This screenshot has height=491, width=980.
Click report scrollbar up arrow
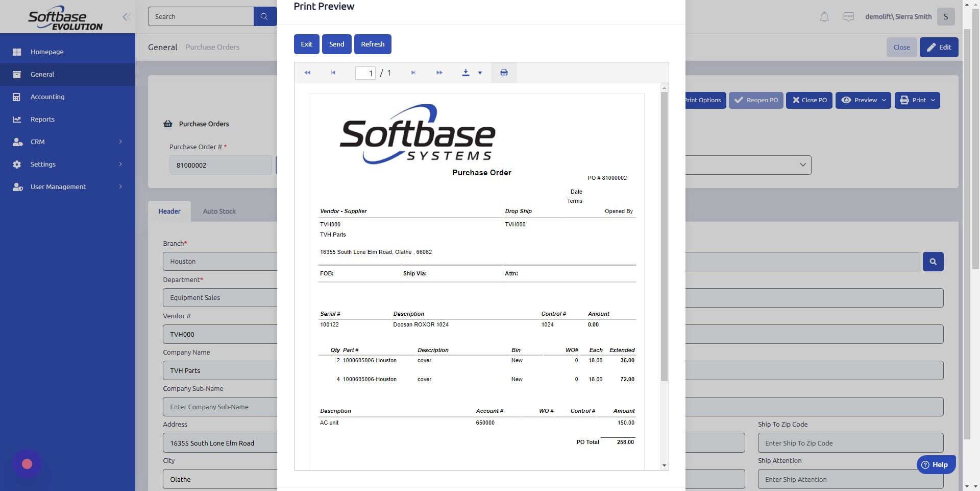click(664, 88)
